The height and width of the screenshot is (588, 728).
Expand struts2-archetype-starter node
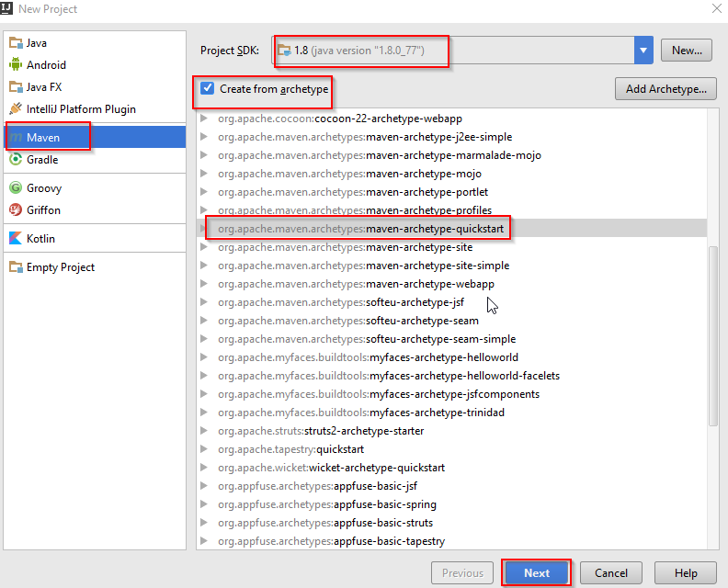[203, 431]
